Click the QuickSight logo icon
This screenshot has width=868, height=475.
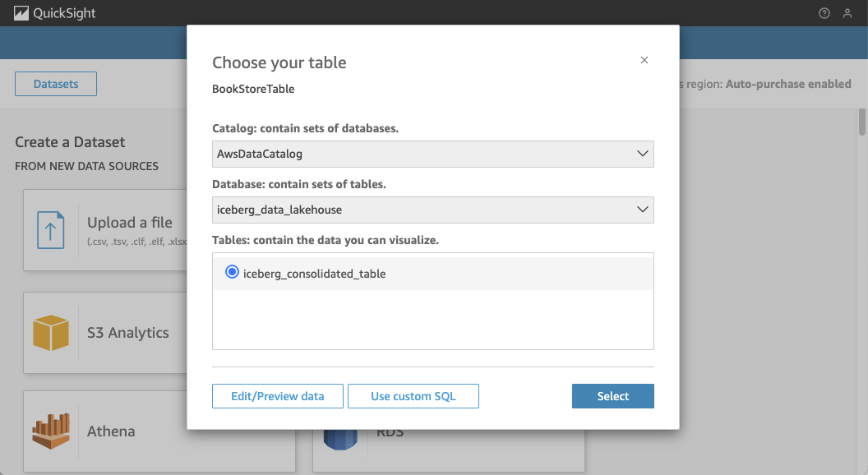pos(21,13)
